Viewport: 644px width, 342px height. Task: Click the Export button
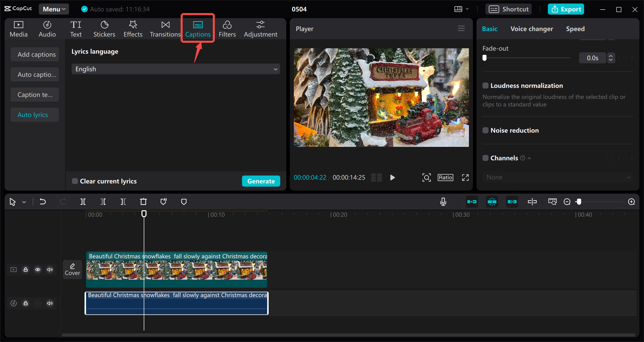click(566, 9)
